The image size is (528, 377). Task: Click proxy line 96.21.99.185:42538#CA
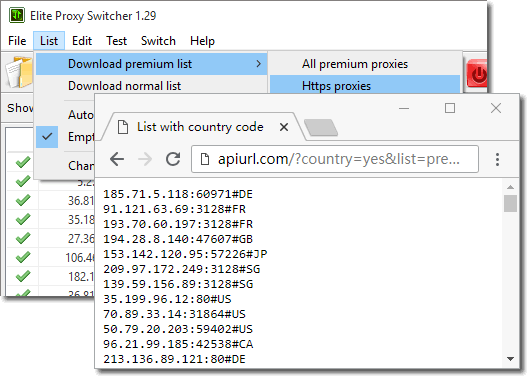point(178,344)
